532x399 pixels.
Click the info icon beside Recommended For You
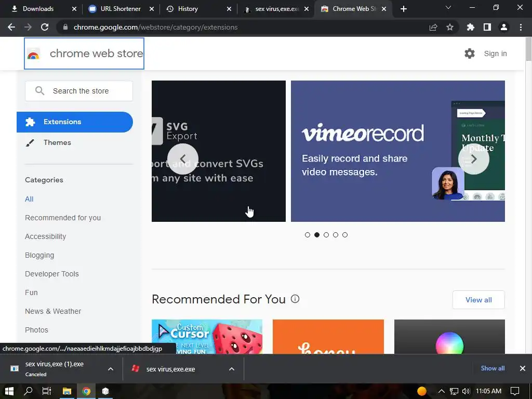295,299
